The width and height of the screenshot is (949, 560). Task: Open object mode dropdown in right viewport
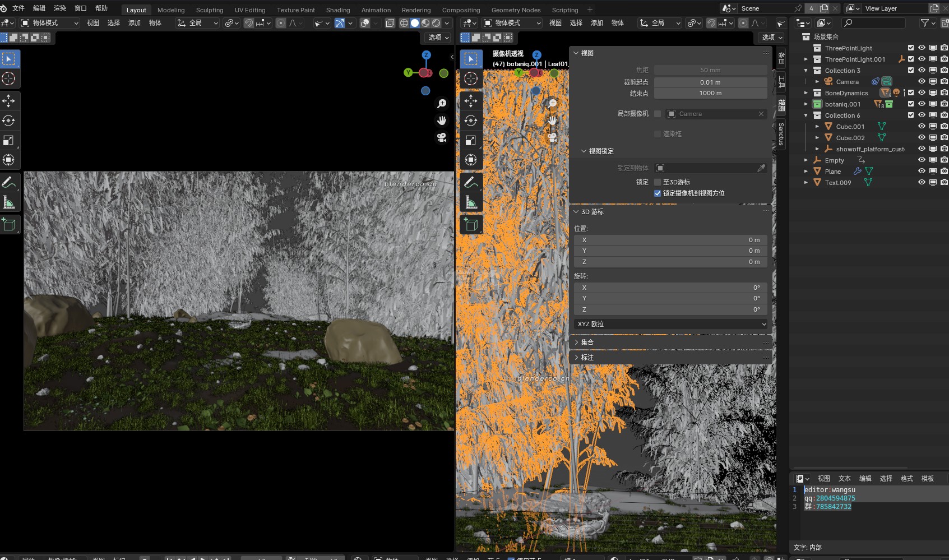click(x=512, y=23)
